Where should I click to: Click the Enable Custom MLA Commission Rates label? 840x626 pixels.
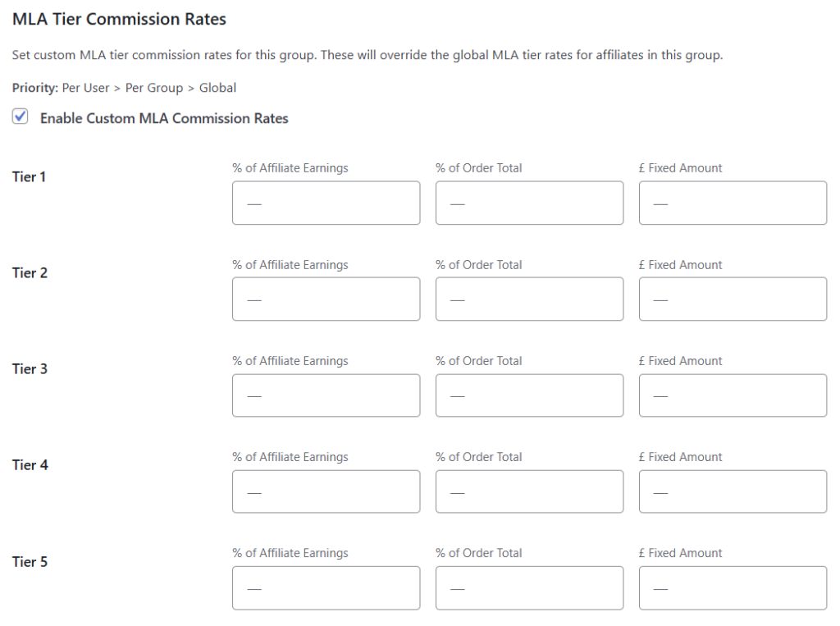(x=164, y=118)
